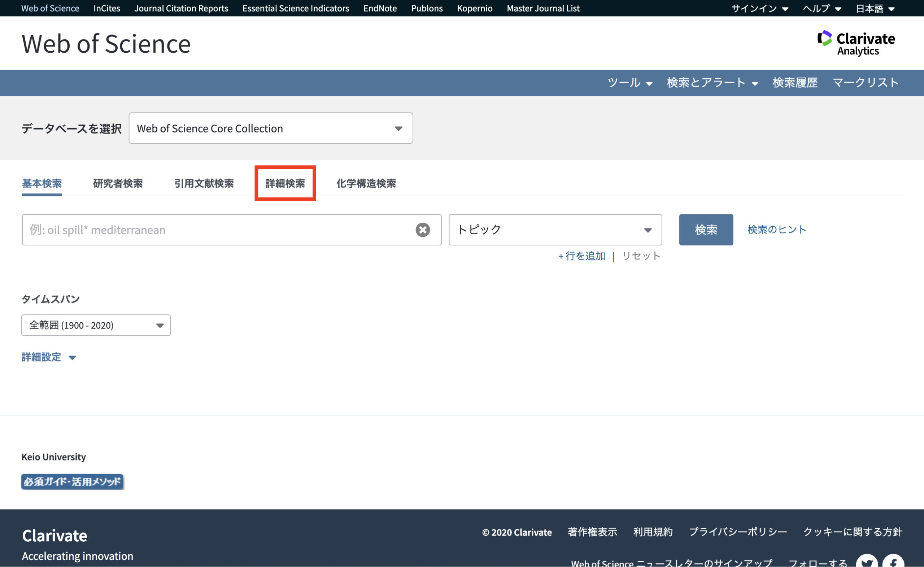This screenshot has width=924, height=567.
Task: Open InCites in the top bar
Action: [106, 8]
